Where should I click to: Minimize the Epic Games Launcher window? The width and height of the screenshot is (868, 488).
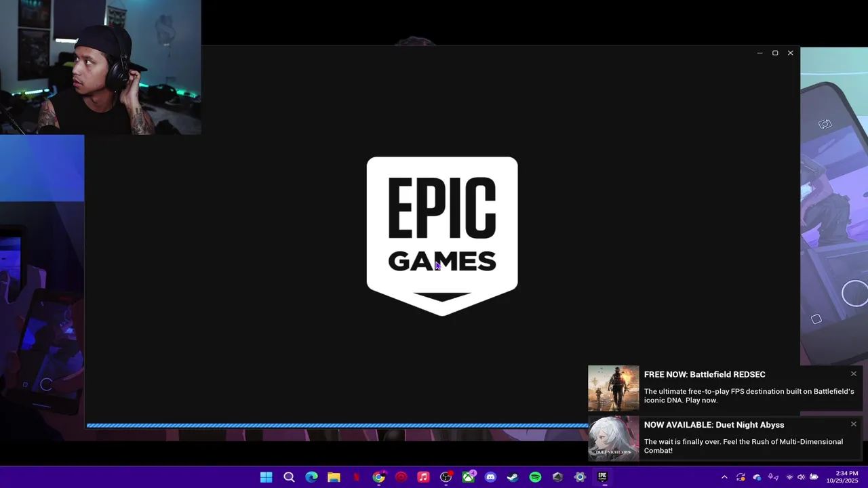(x=759, y=53)
